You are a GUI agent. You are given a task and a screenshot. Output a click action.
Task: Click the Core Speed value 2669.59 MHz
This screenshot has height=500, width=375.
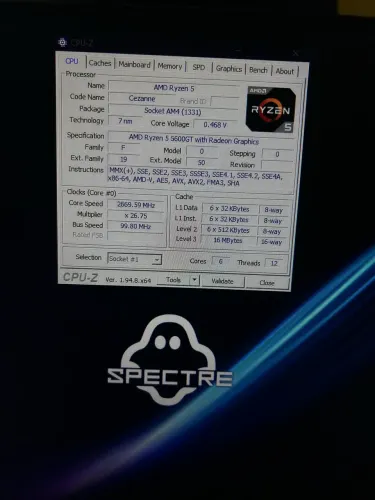[136, 205]
